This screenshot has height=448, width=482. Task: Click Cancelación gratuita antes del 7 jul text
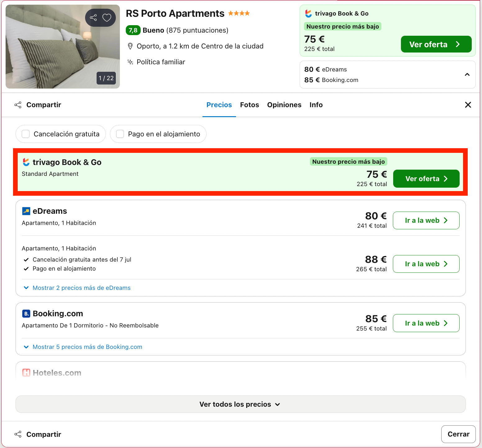[x=82, y=259]
